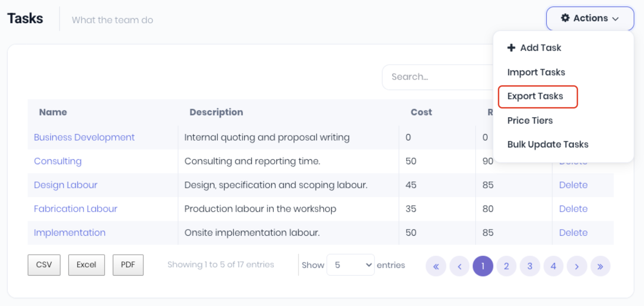Screen dimensions: 644x306
Task: Open the Fabrication Labour task link
Action: click(x=76, y=209)
